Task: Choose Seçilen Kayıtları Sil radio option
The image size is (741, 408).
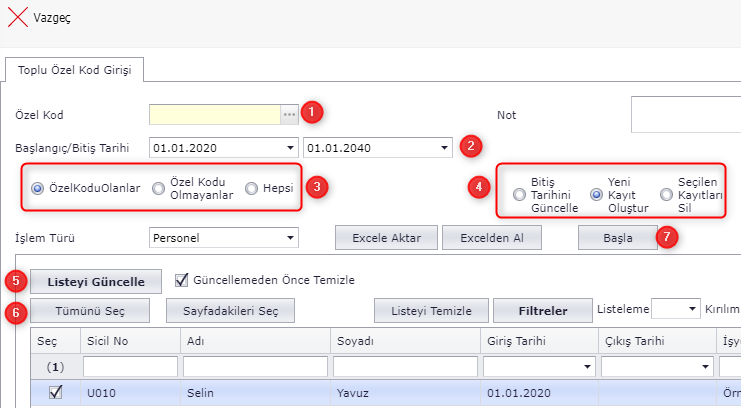Action: click(x=666, y=194)
